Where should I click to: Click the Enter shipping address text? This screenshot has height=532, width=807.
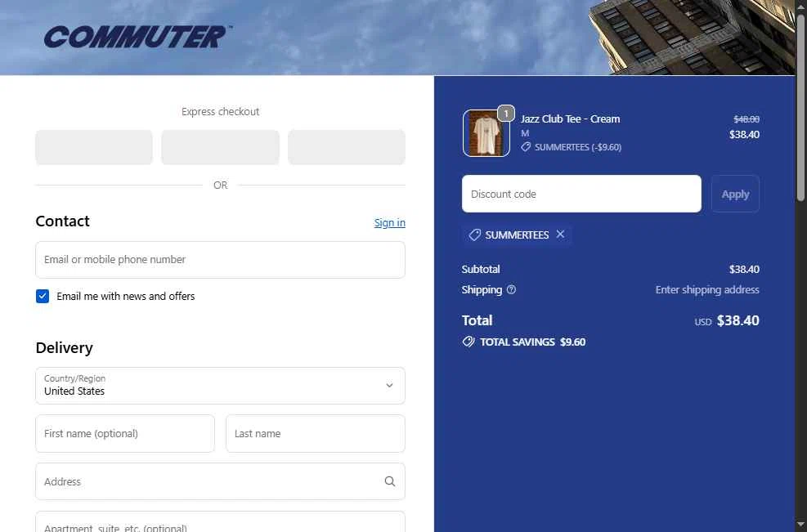[x=707, y=289]
